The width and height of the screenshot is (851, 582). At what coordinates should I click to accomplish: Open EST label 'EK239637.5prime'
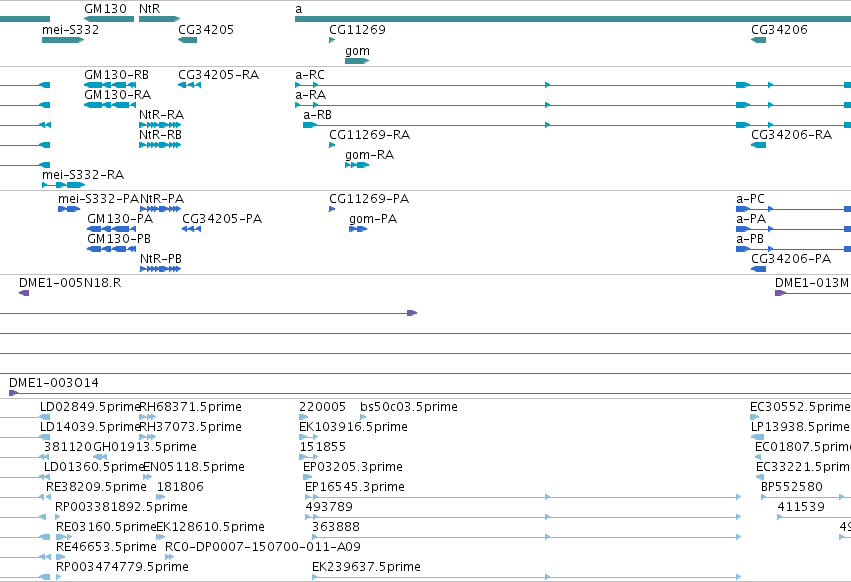pyautogui.click(x=366, y=567)
